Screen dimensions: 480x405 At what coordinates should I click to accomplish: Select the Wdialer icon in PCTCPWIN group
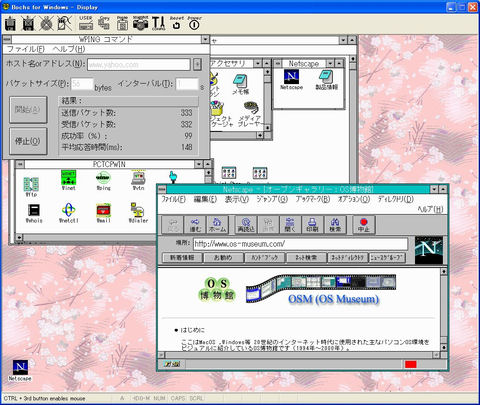click(138, 213)
